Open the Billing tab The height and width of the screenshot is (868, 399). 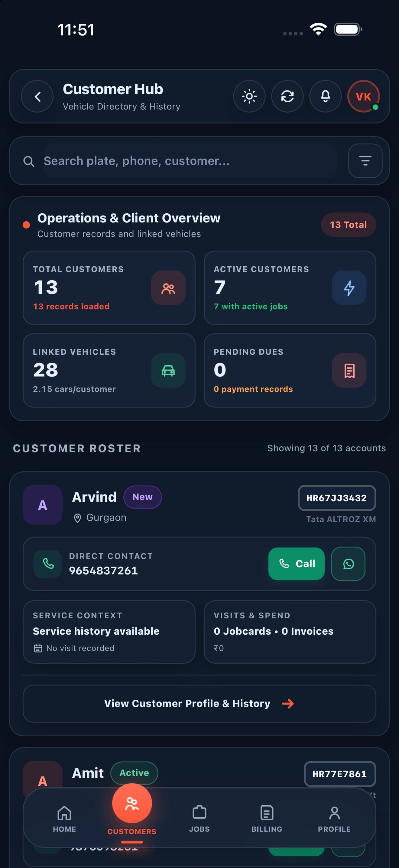pos(267,819)
